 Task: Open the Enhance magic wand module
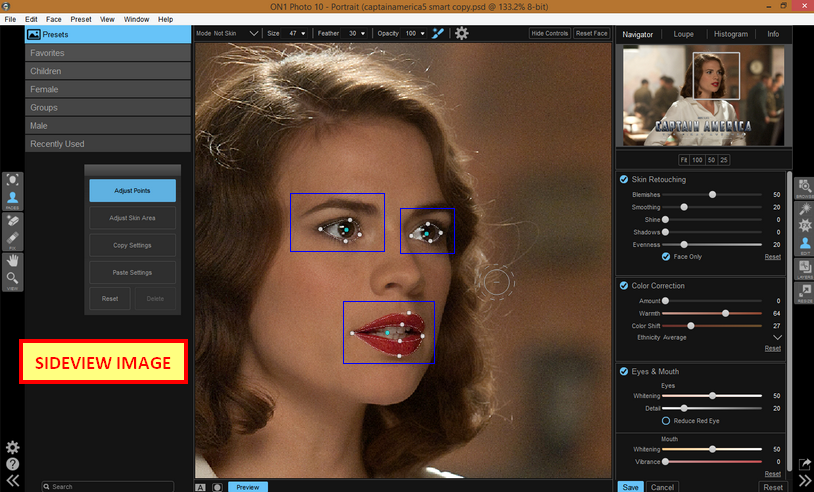[x=805, y=209]
